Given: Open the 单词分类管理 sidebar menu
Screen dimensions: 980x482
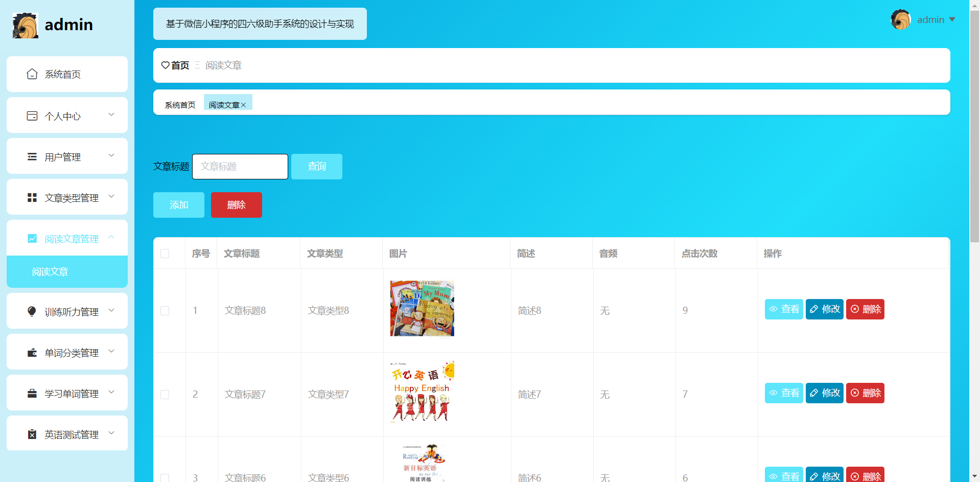Looking at the screenshot, I should point(67,352).
